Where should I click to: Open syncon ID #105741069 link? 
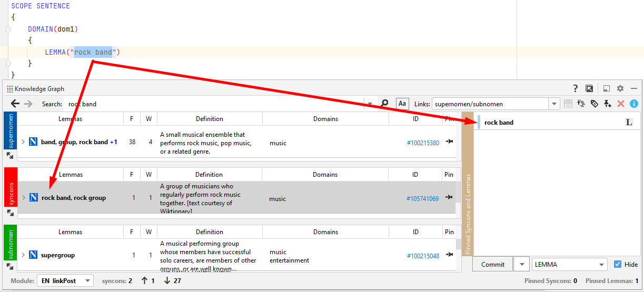[422, 199]
